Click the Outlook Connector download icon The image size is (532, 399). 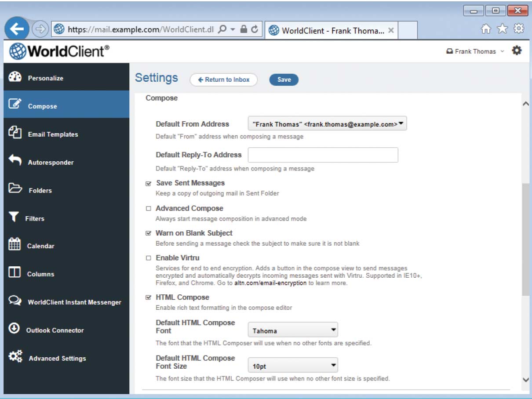[x=14, y=329]
